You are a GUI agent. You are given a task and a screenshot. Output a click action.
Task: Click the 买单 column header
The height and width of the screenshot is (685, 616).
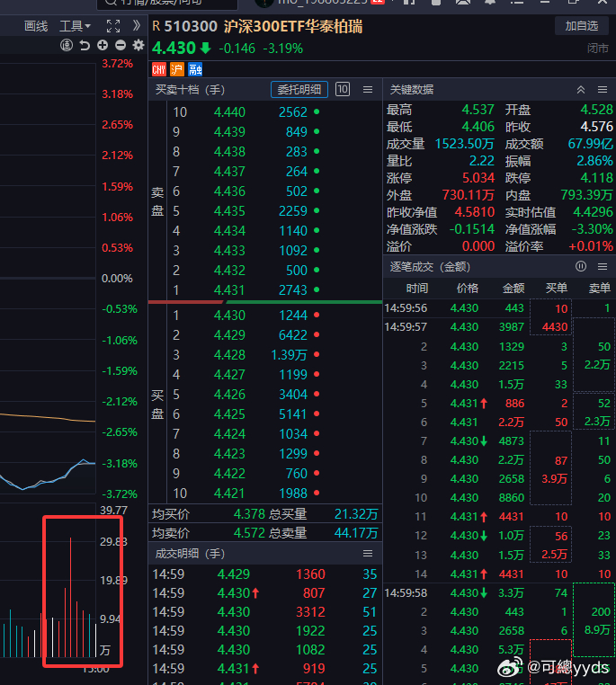[556, 288]
